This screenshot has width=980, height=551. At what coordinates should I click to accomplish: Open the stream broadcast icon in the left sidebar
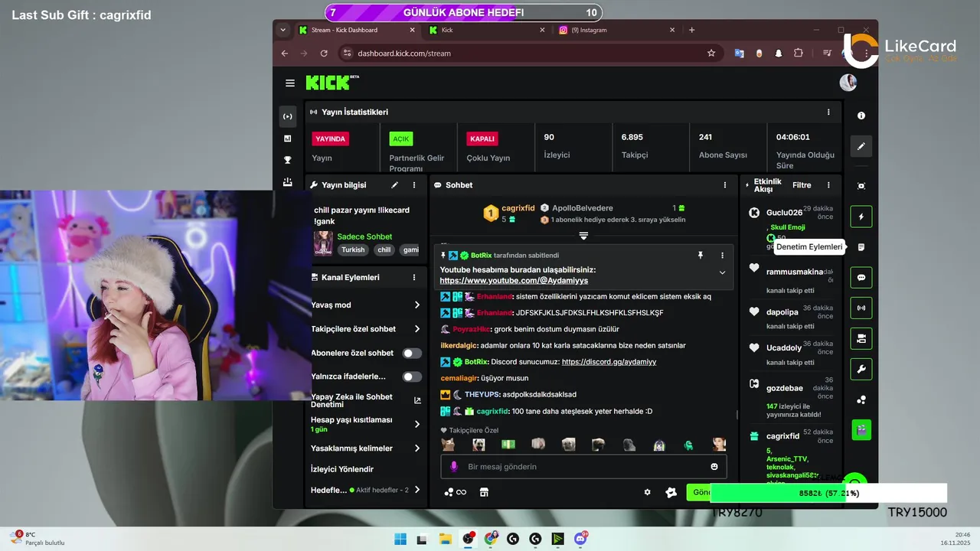[288, 117]
